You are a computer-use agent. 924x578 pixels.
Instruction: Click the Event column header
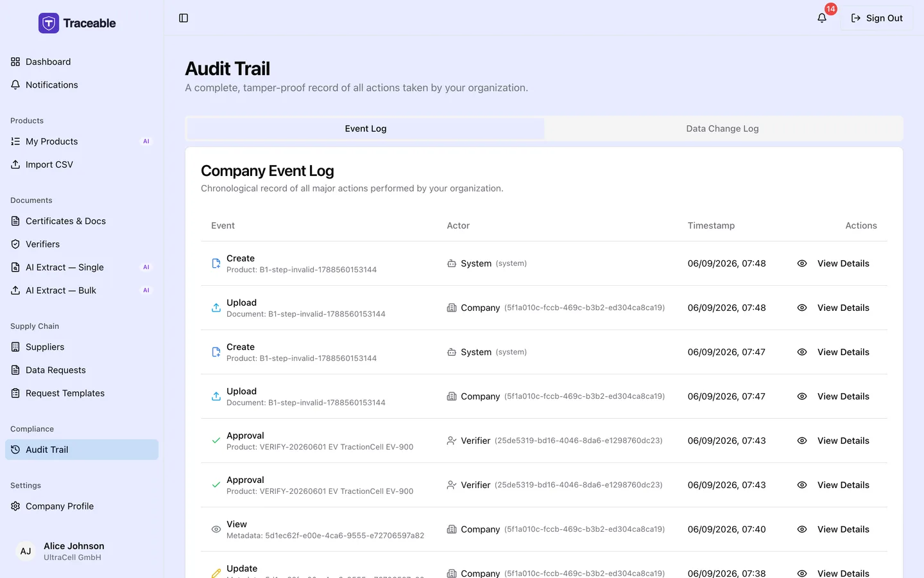pyautogui.click(x=223, y=225)
